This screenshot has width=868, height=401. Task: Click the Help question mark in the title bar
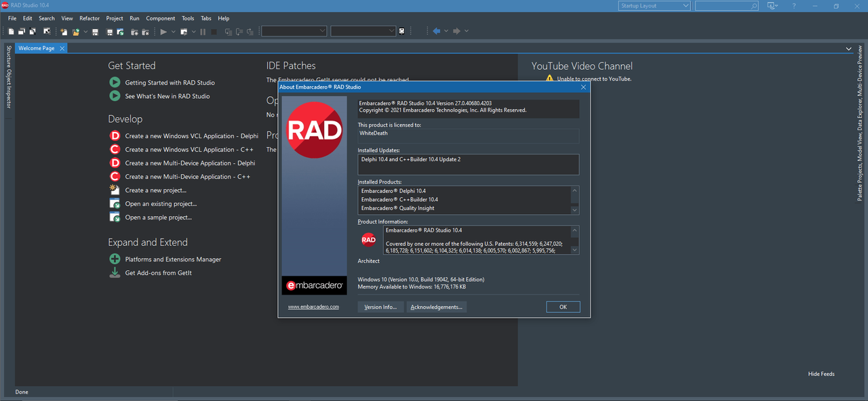click(794, 6)
